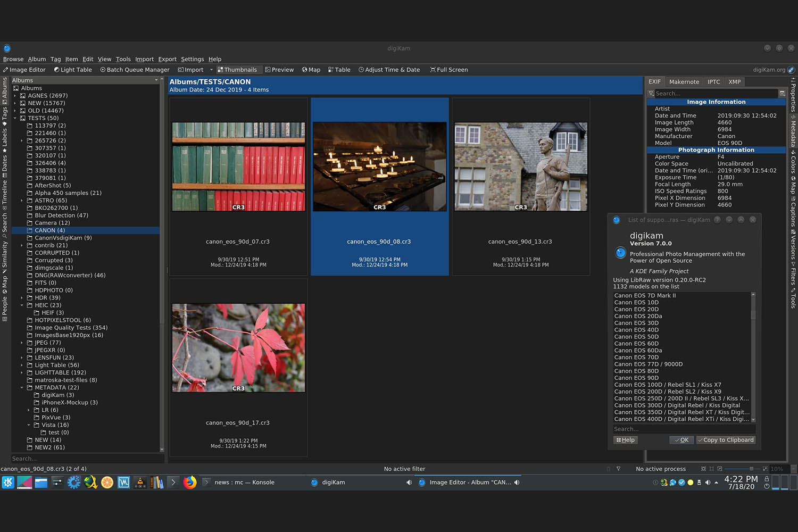
Task: Open the Tag menu
Action: pyautogui.click(x=55, y=59)
